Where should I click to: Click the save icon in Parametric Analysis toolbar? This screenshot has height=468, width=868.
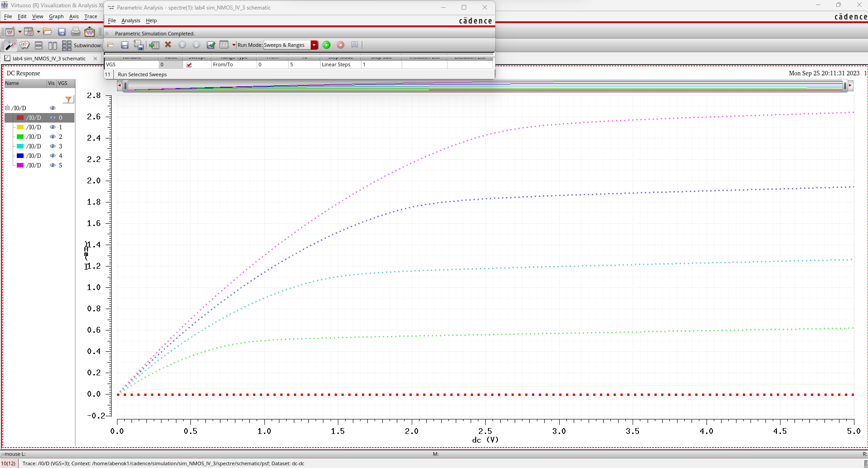125,45
